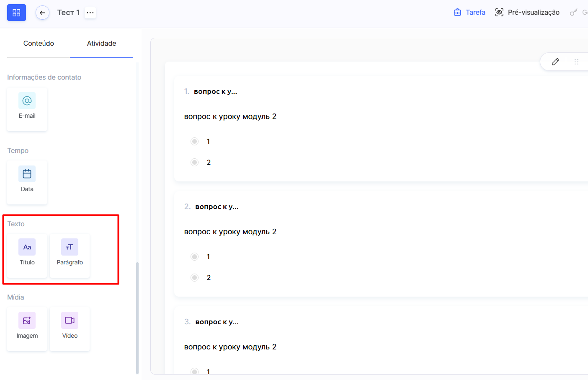Open the three-dots menu beside Тест 1
Screen dimensions: 588x380
point(90,13)
